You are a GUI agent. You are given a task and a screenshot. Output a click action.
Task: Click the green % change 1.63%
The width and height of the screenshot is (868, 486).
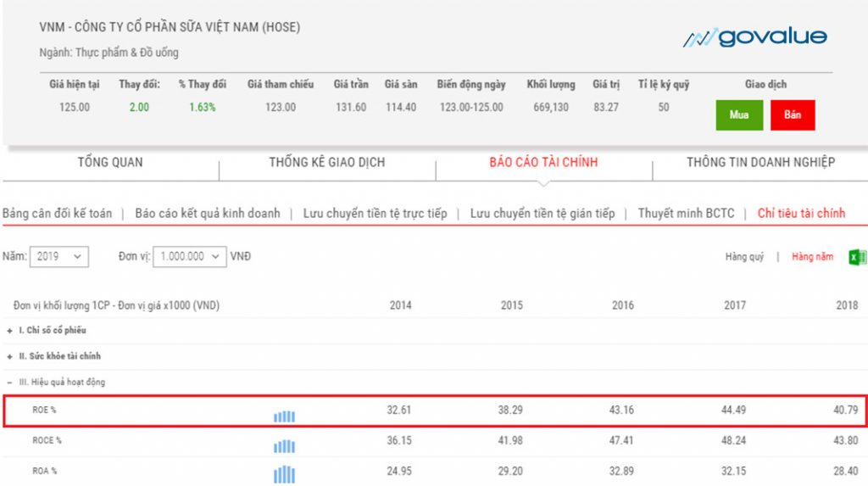[202, 108]
